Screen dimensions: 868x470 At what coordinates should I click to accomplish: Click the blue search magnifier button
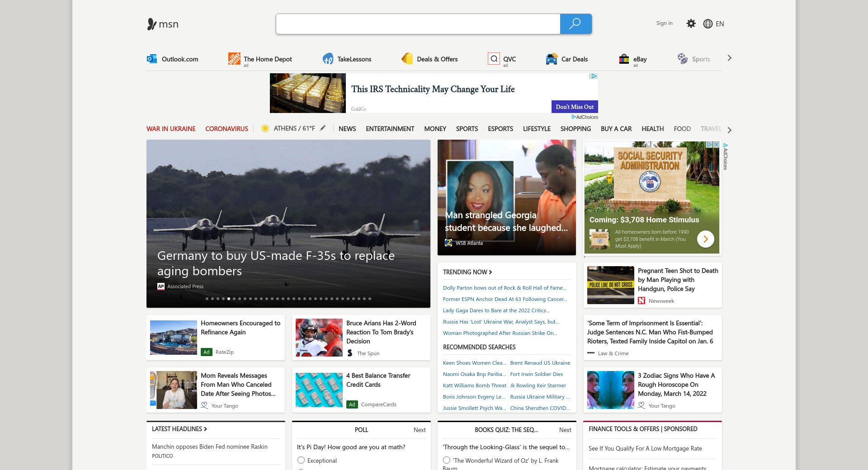[576, 24]
